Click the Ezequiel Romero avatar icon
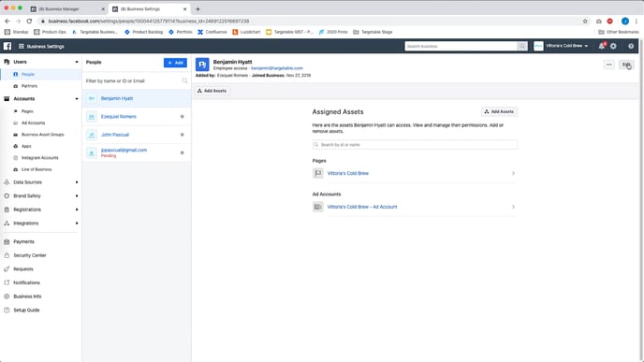This screenshot has width=644, height=362. (x=92, y=117)
